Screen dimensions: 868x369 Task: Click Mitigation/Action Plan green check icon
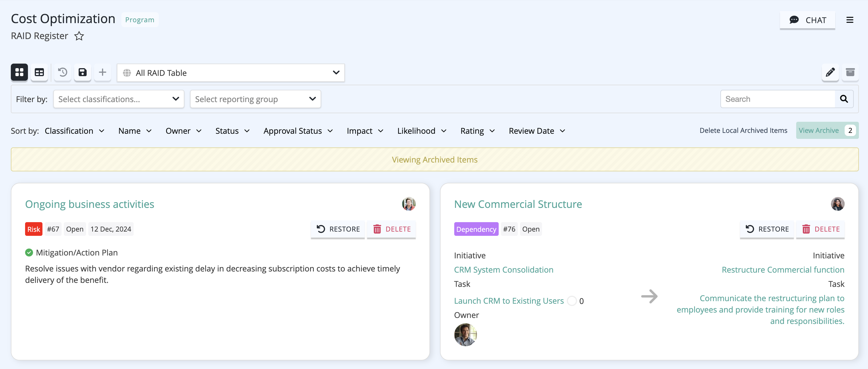[29, 253]
